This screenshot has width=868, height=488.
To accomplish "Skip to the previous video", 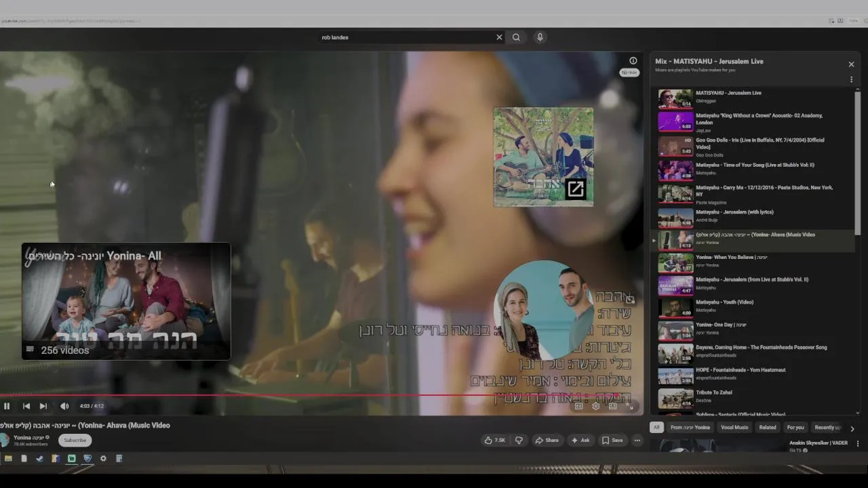I will [26, 406].
